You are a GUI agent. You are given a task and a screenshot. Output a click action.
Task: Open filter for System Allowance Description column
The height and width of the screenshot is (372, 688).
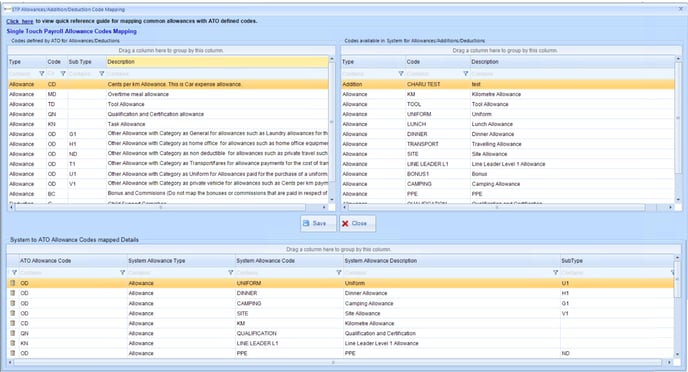point(555,272)
